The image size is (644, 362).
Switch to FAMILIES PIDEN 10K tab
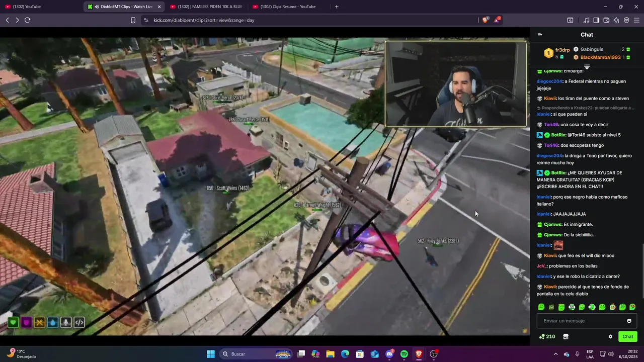(206, 7)
